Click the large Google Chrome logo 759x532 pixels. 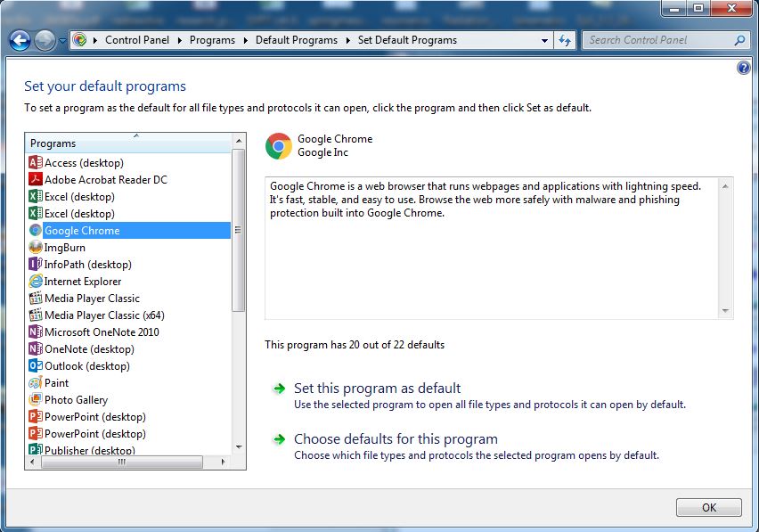279,146
